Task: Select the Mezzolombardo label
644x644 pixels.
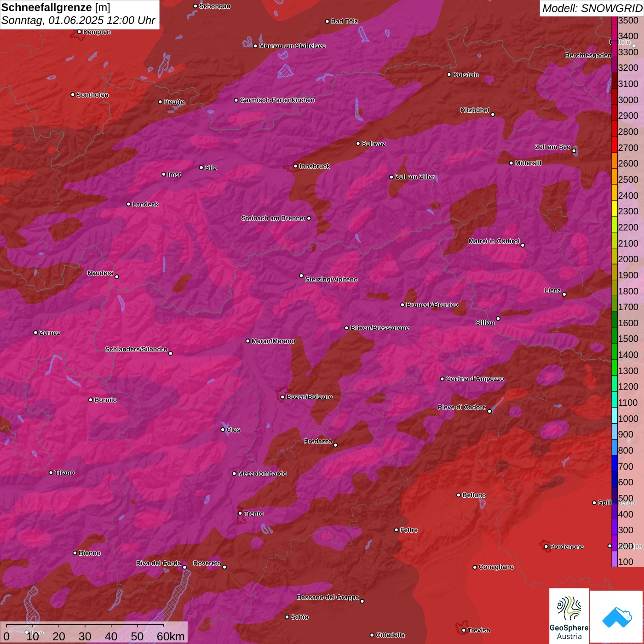Action: [x=262, y=473]
